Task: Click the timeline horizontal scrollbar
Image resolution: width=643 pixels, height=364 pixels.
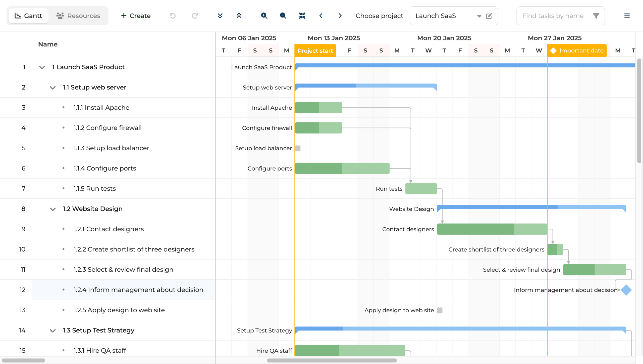Action: tap(332, 360)
